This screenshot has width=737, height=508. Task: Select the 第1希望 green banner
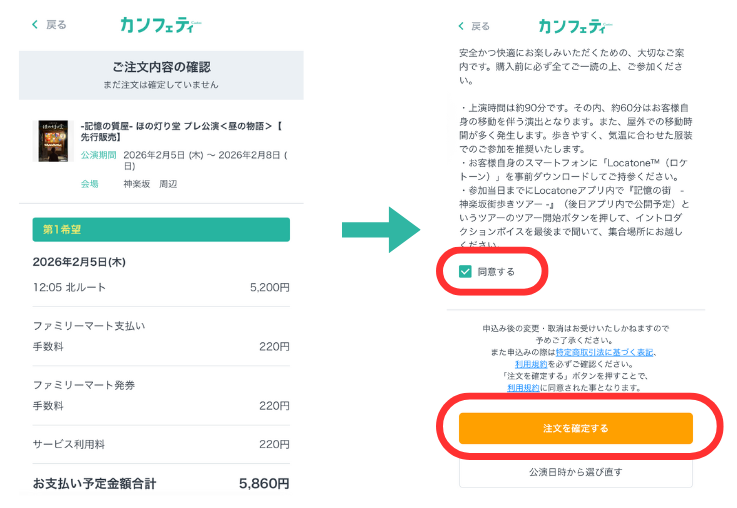[160, 229]
